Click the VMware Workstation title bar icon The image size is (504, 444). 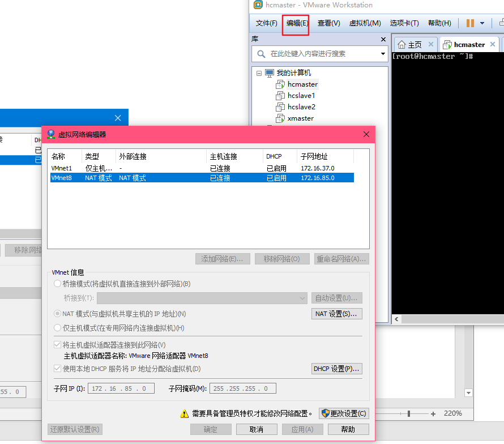point(258,5)
